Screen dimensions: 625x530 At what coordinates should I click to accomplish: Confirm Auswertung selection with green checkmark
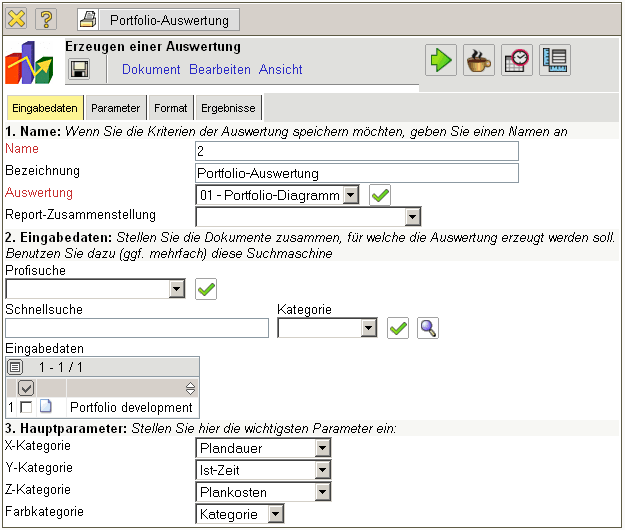(380, 195)
